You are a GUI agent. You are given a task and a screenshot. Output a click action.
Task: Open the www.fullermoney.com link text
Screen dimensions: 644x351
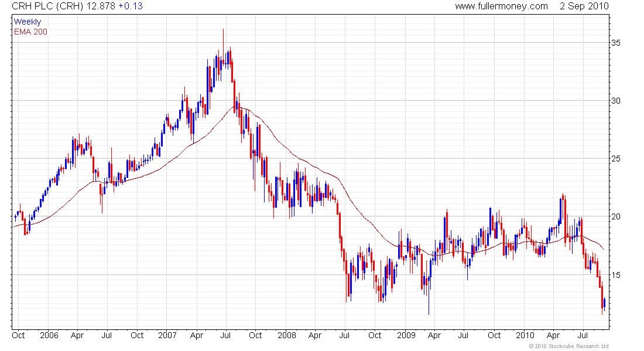pyautogui.click(x=501, y=6)
